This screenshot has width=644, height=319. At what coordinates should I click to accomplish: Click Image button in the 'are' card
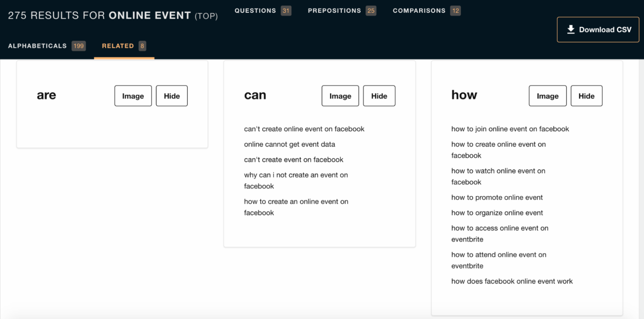pyautogui.click(x=133, y=96)
